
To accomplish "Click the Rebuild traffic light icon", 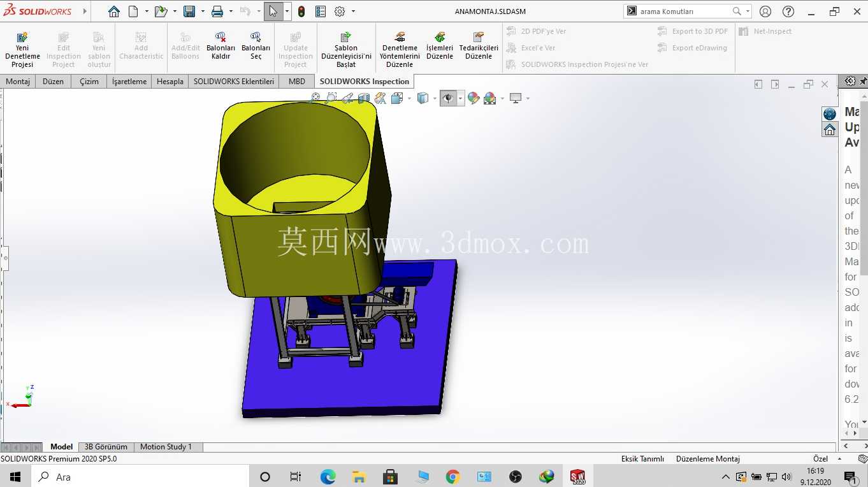I will tap(301, 11).
